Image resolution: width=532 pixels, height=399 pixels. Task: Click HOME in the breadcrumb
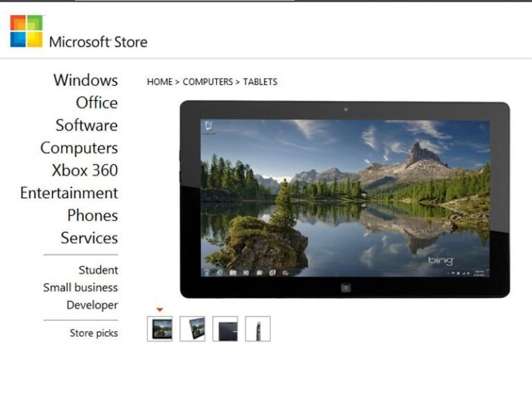160,82
